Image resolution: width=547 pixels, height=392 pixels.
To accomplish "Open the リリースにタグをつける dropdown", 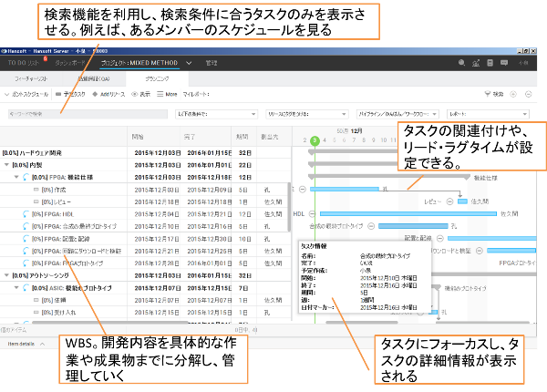I will [x=307, y=114].
